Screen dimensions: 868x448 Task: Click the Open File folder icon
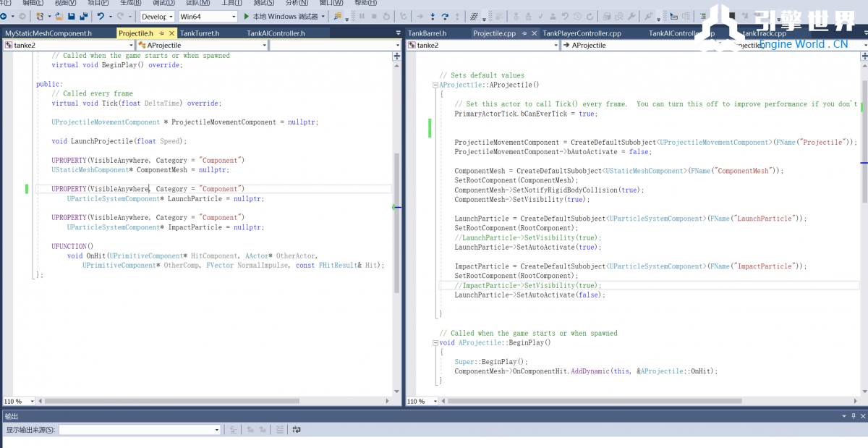click(59, 16)
